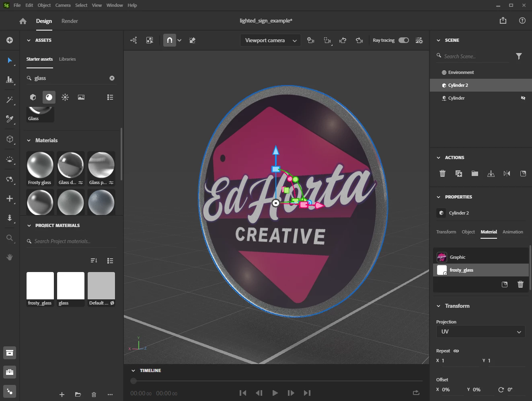The width and height of the screenshot is (532, 401).
Task: Select the Eyedropper sampler tool
Action: (10, 119)
